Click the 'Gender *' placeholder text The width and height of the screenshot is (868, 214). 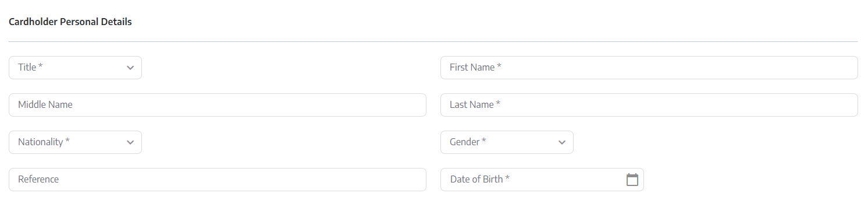click(468, 142)
